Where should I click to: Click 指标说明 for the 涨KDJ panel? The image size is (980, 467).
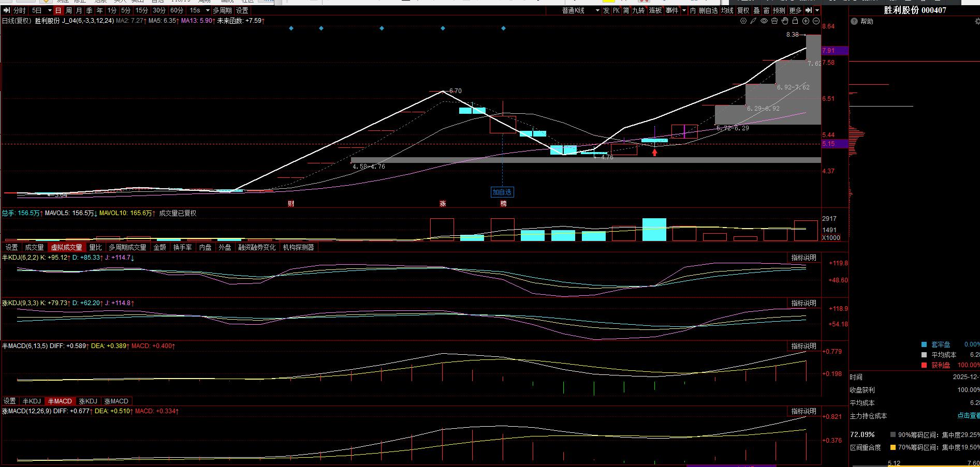click(x=803, y=303)
